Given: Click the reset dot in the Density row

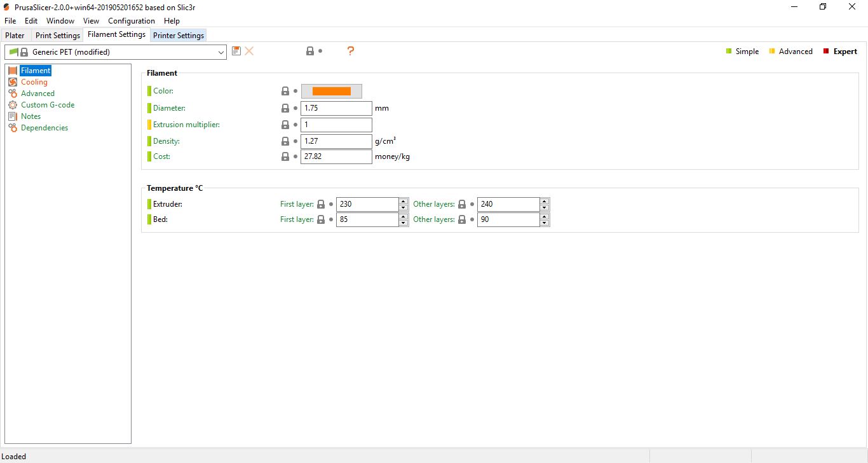Looking at the screenshot, I should click(x=295, y=141).
